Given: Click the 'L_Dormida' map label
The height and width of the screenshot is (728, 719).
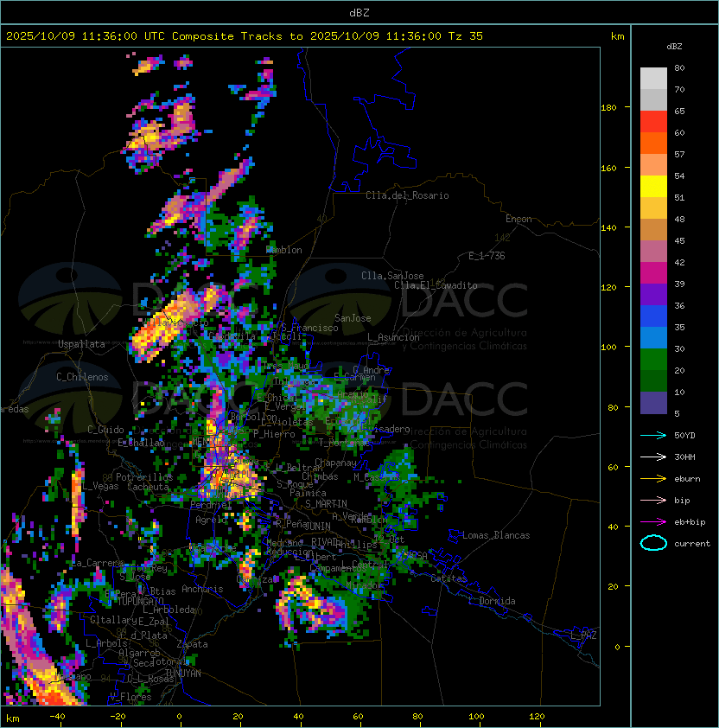Looking at the screenshot, I should 492,601.
